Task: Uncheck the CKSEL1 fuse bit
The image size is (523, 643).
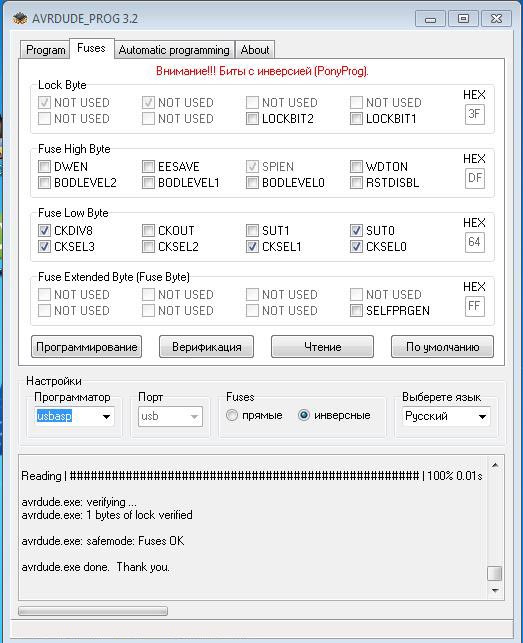Action: point(252,247)
